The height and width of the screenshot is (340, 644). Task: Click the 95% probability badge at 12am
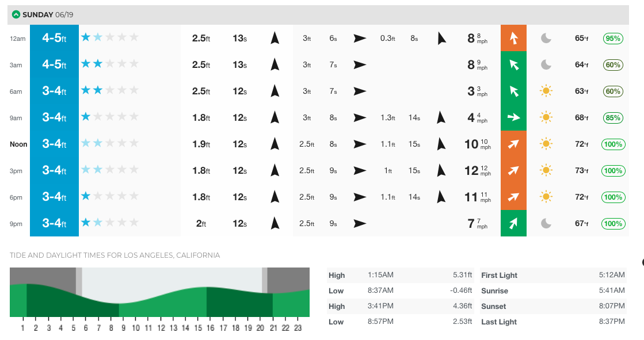click(613, 39)
